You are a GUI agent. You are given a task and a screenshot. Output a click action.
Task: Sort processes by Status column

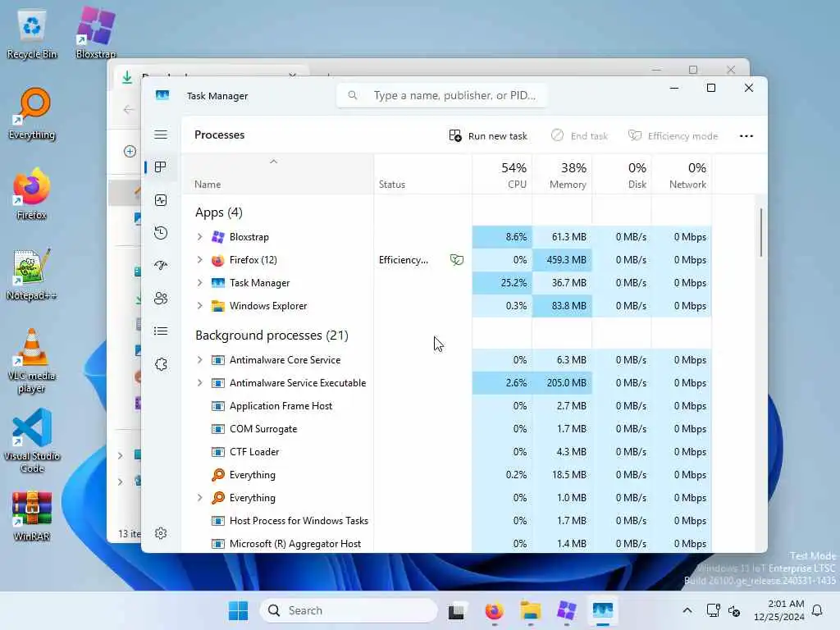(422, 174)
